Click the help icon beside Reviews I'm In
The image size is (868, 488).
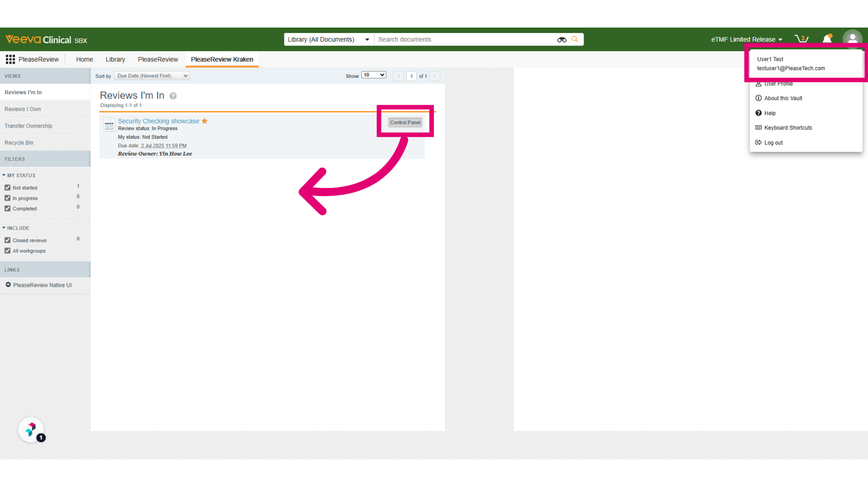click(173, 96)
